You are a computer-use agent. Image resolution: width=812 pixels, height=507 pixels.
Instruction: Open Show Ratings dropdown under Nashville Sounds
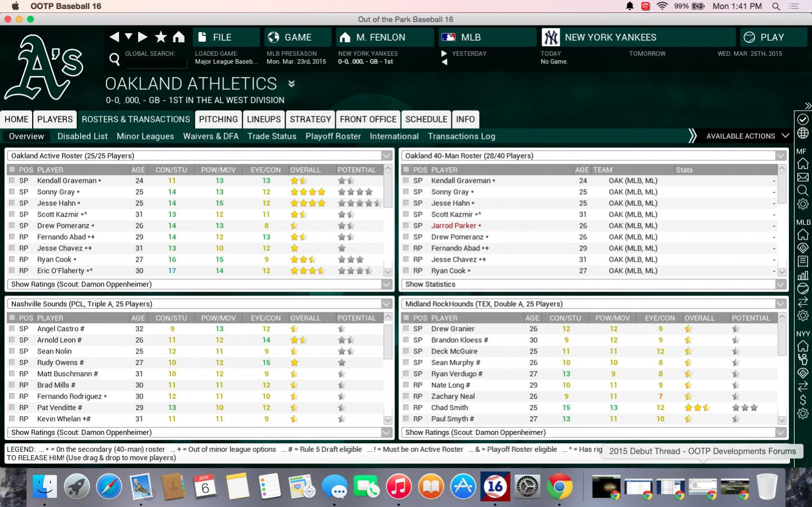pyautogui.click(x=199, y=433)
